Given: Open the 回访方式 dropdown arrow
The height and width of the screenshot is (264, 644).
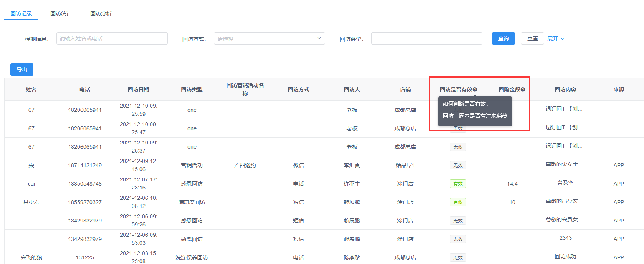Looking at the screenshot, I should [319, 38].
